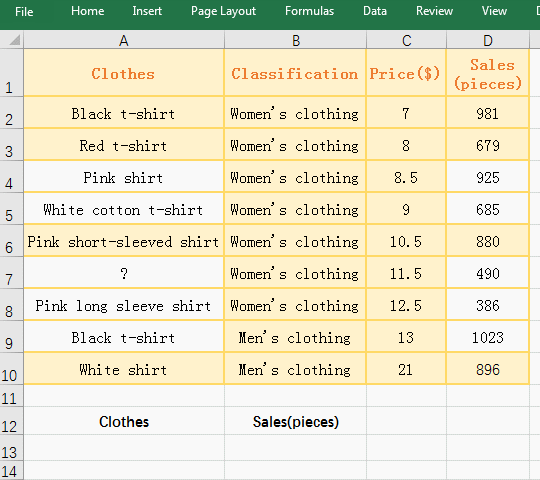Viewport: 540px width, 480px height.
Task: Open the Page Layout tab
Action: pyautogui.click(x=223, y=11)
